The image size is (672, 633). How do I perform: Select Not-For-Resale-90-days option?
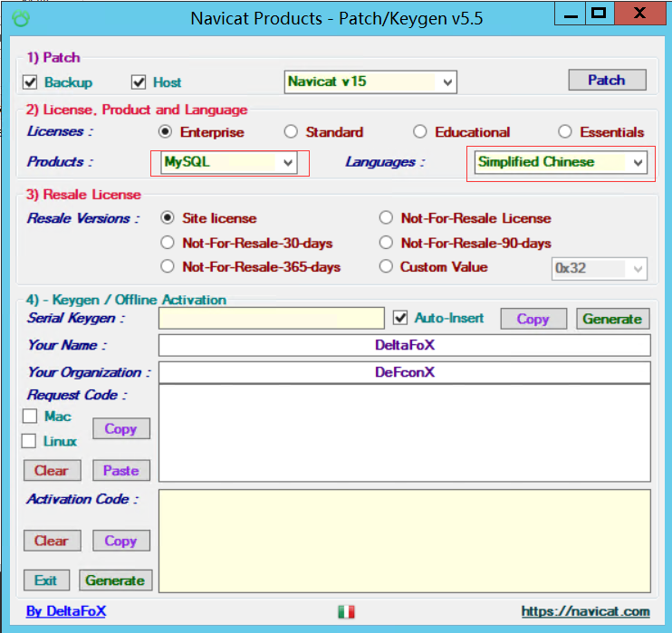386,243
